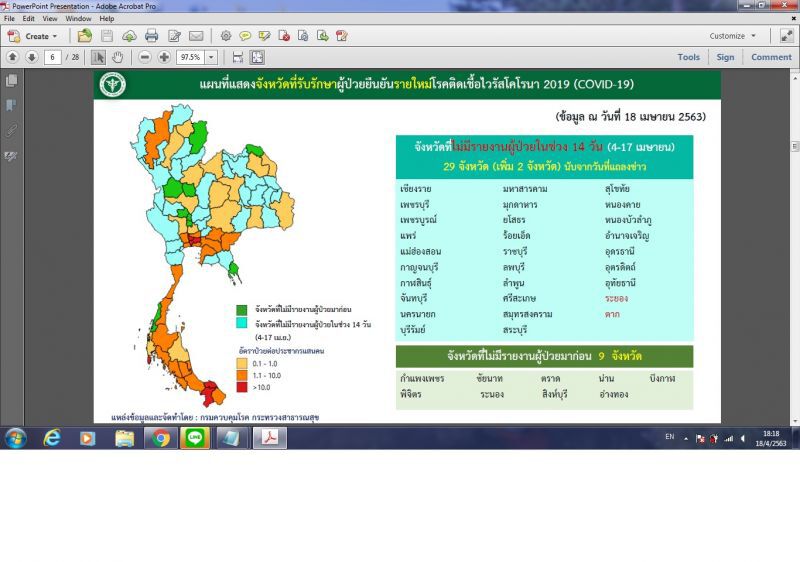Click the Sign document toolbar icon

pyautogui.click(x=342, y=36)
